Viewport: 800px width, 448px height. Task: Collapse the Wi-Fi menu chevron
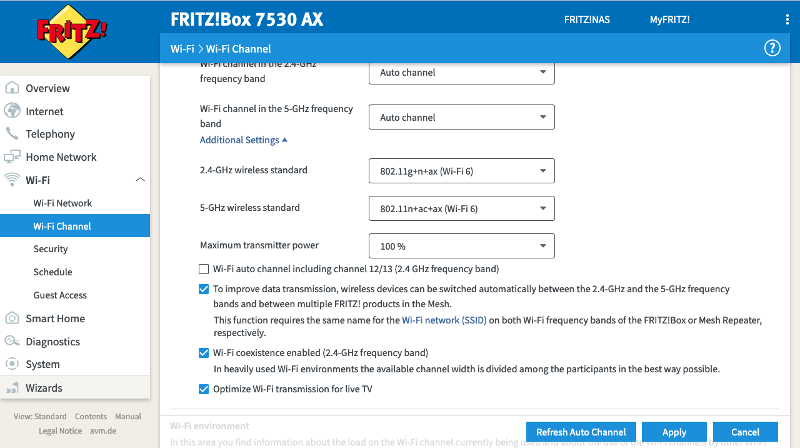[x=140, y=180]
